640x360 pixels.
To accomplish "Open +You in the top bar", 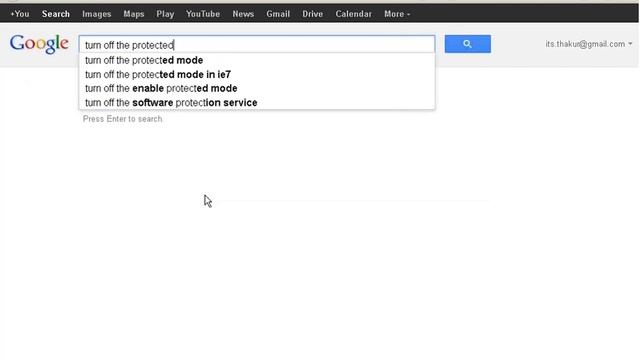I will 20,14.
